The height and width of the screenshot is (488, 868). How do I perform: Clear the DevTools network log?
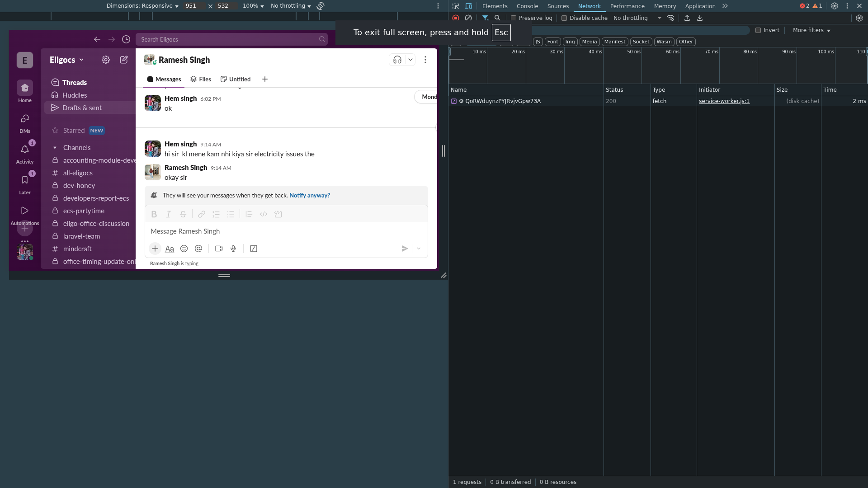(468, 18)
